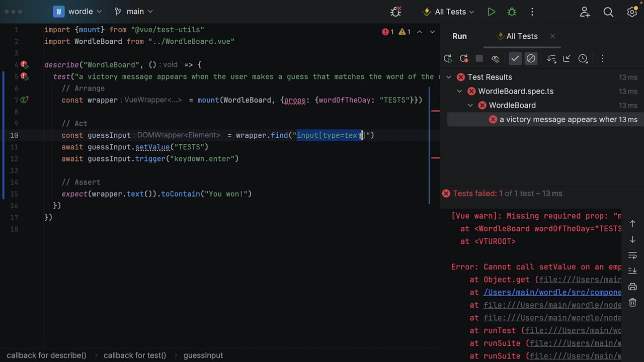Click the VueWrapper<...> inlay hint on line 7

point(153,100)
